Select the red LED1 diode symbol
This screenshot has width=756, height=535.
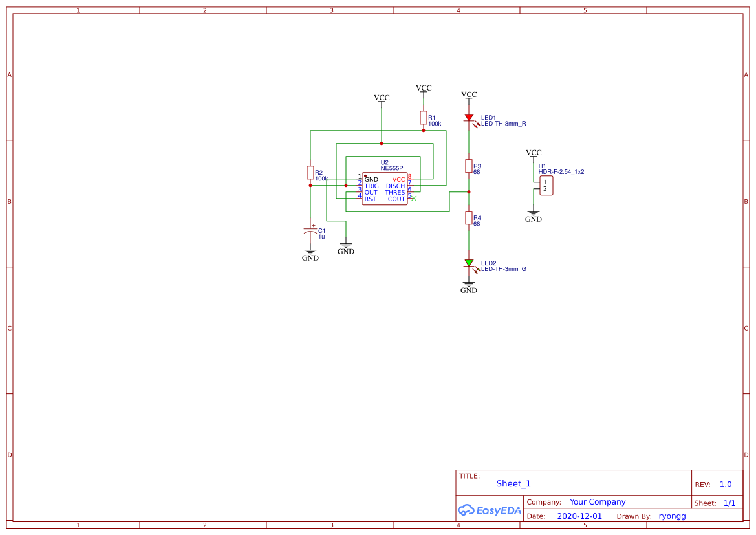(469, 118)
